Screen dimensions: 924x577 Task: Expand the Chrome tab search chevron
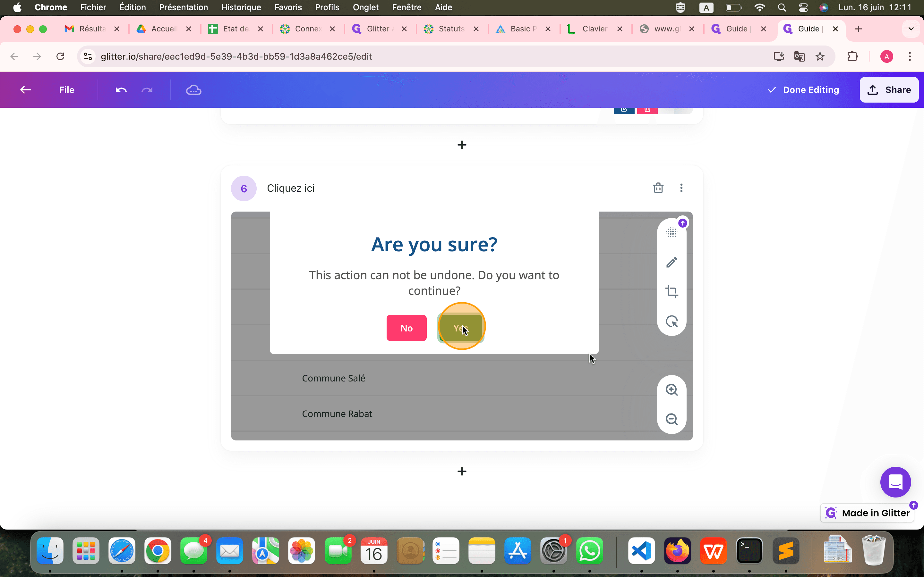coord(911,29)
